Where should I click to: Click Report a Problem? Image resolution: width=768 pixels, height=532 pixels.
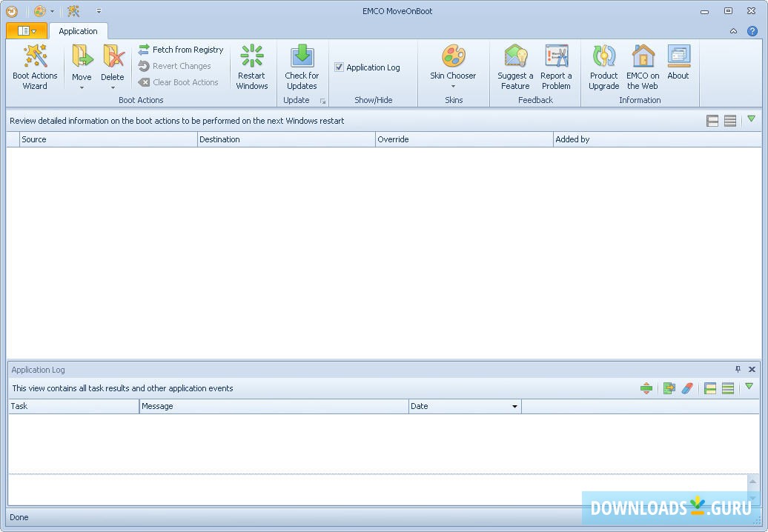click(x=556, y=67)
